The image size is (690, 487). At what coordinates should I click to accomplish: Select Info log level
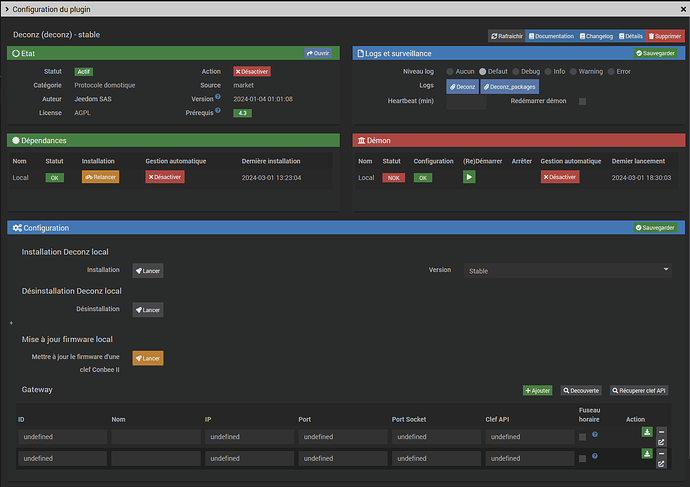pos(548,71)
